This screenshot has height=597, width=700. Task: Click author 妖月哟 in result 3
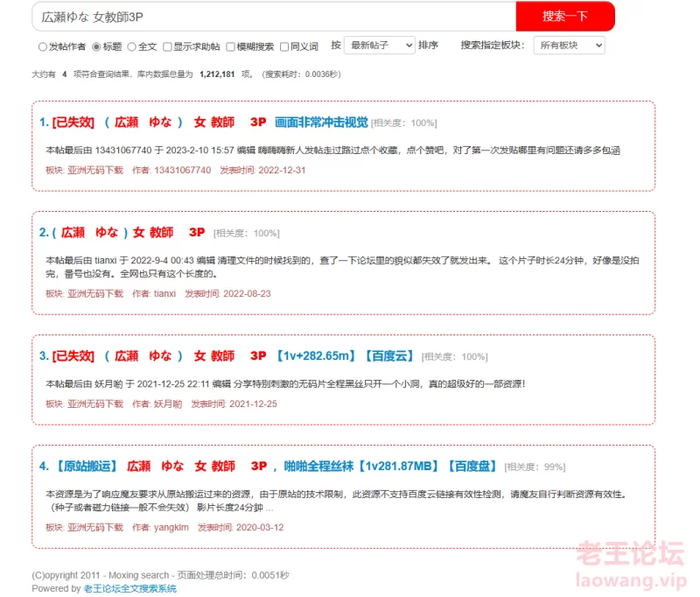[x=168, y=404]
